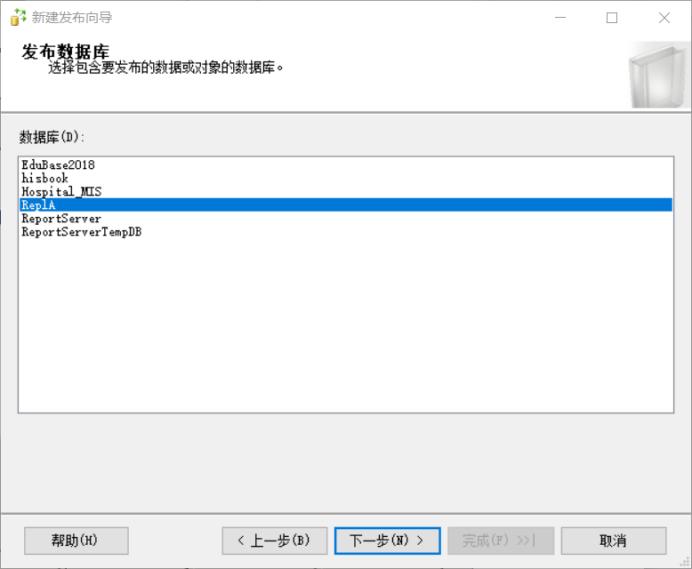
Task: Go back with the 上一步(B) button
Action: tap(274, 541)
